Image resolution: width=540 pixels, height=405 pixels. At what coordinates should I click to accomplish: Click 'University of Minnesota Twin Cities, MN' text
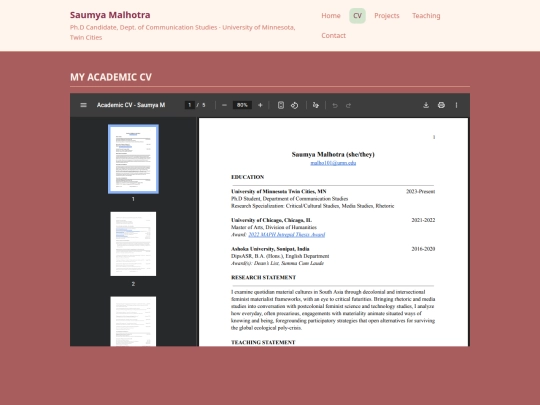pyautogui.click(x=279, y=191)
